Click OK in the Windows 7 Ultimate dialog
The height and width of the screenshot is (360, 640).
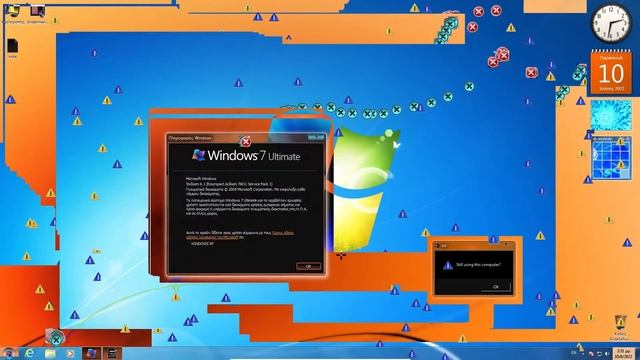click(x=308, y=266)
